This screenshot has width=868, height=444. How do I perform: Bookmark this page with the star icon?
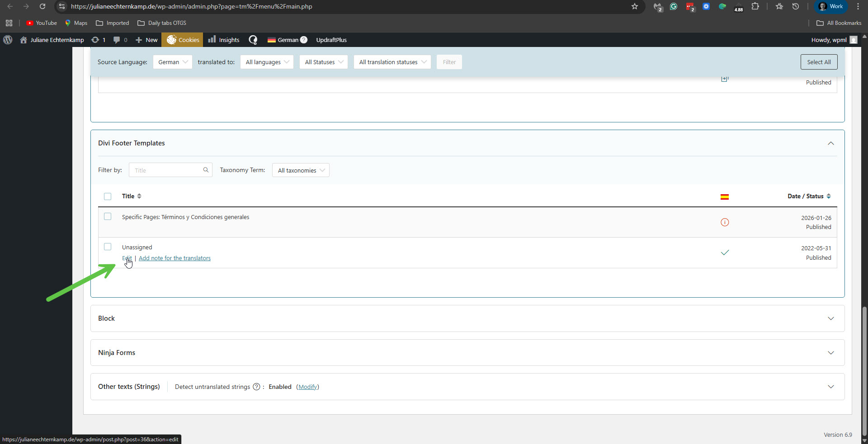point(635,6)
